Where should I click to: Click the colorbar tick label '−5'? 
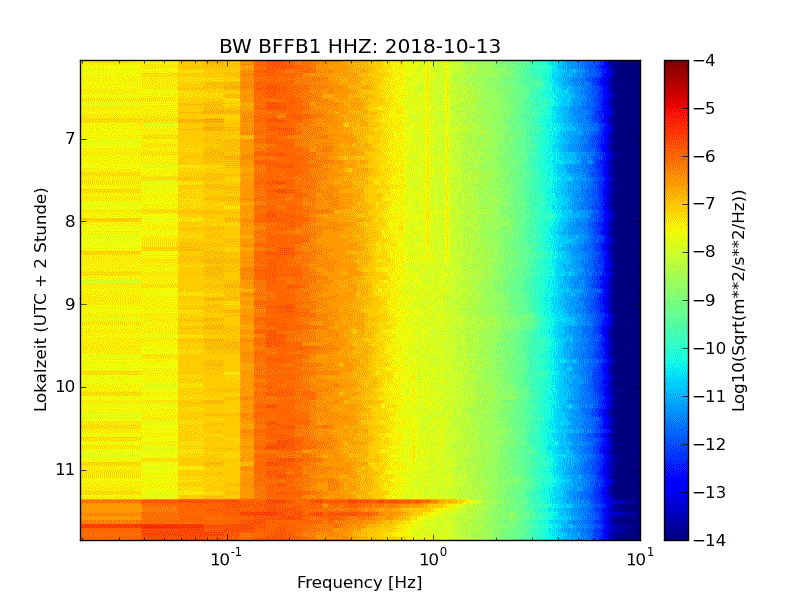coord(705,108)
